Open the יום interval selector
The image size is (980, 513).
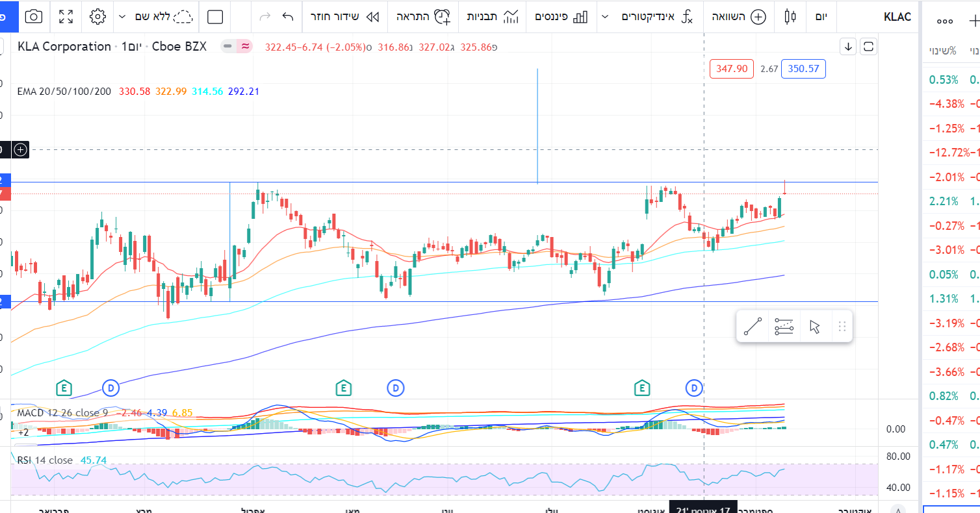[x=821, y=17]
